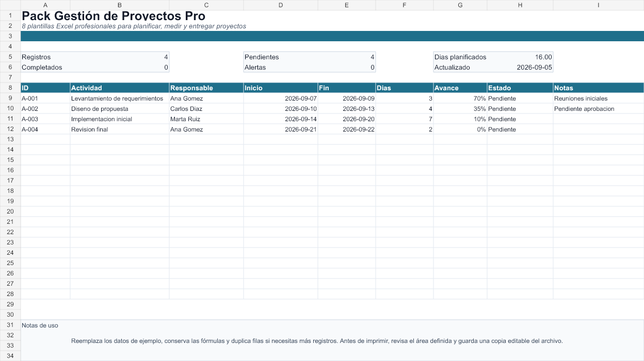This screenshot has width=644, height=361.
Task: Select 'Revision final' activity cell
Action: pos(120,129)
